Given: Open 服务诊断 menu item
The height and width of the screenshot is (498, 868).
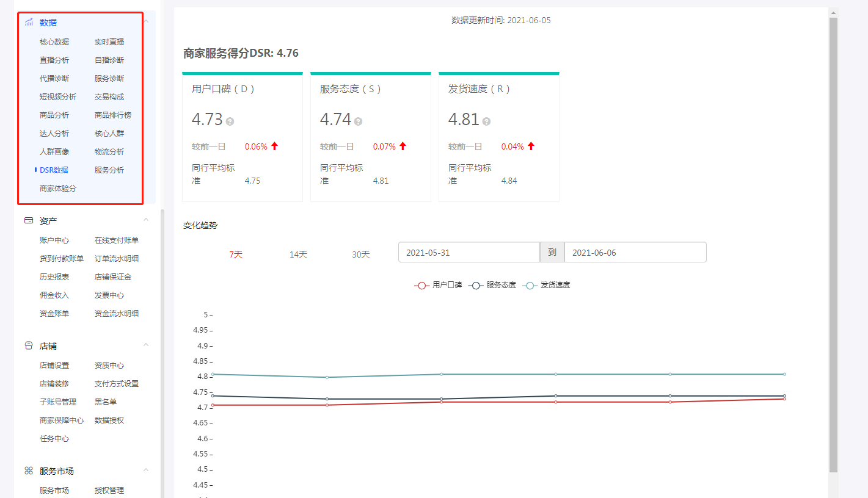Looking at the screenshot, I should [109, 79].
